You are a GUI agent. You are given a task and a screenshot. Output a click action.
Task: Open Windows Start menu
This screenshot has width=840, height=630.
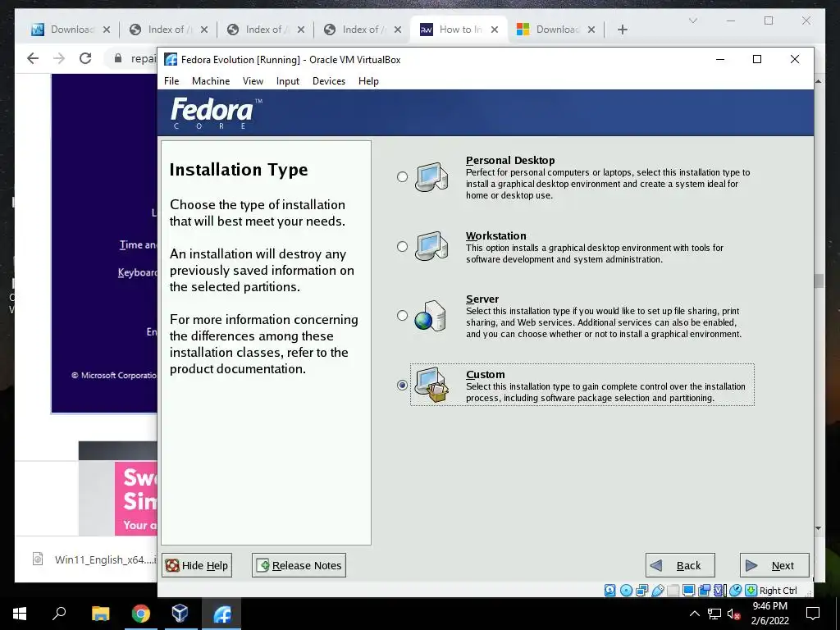(20, 614)
